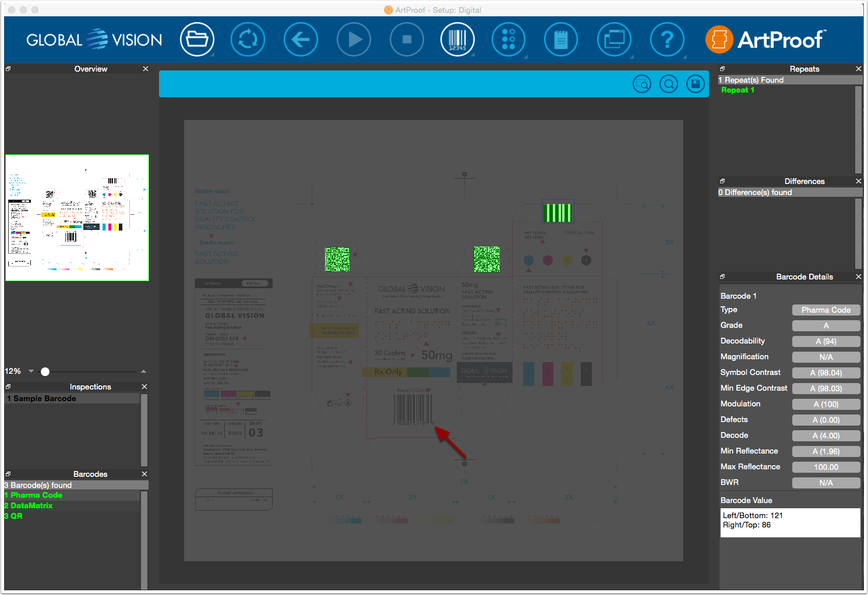Select Repeat 1 in Repeats list
The image size is (868, 595).
(738, 90)
